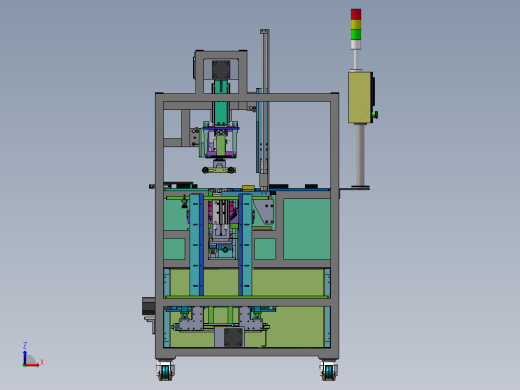Select the right caster wheel
The image size is (520, 390).
tap(329, 370)
